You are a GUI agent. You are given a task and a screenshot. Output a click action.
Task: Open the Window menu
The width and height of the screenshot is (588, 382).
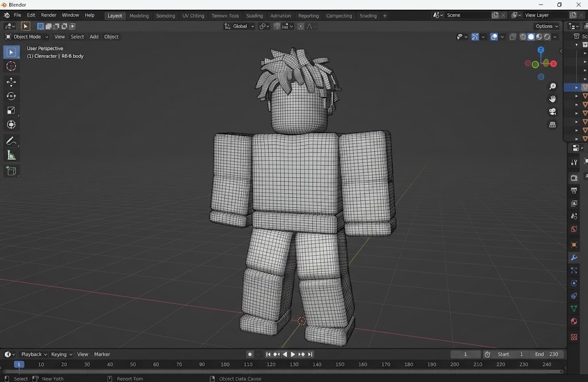71,15
